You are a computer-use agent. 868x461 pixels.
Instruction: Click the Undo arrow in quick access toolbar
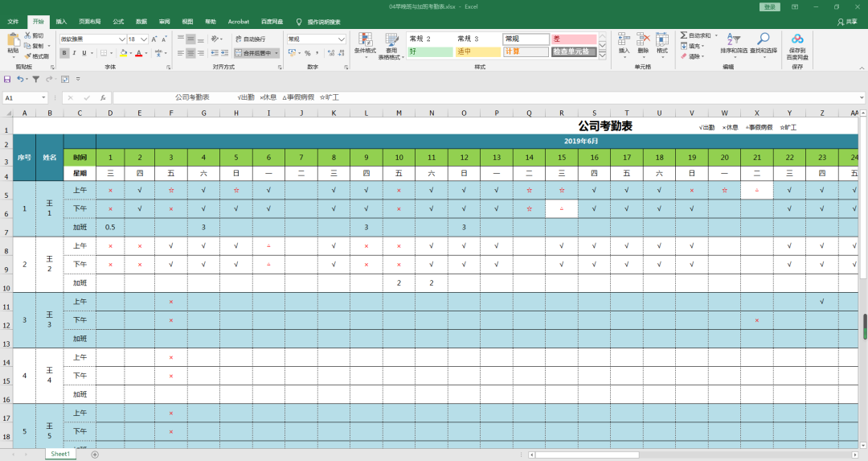pyautogui.click(x=20, y=79)
